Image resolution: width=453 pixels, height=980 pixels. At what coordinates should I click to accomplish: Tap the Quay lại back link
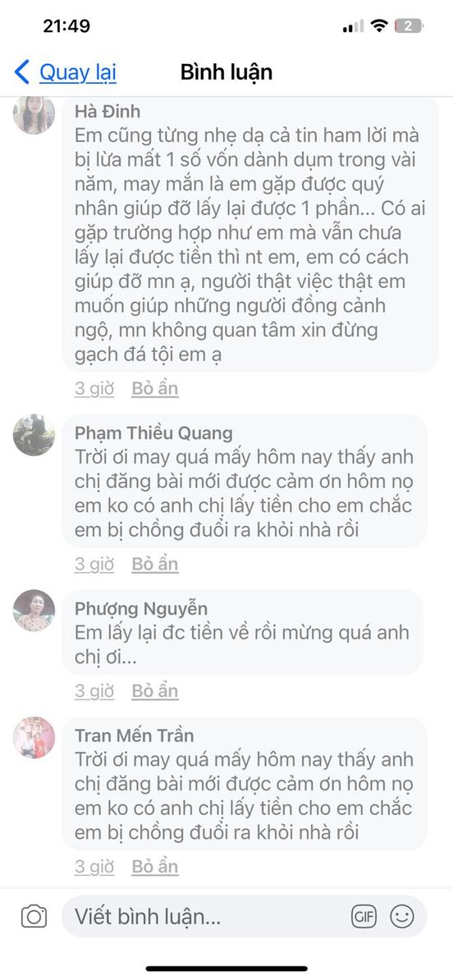click(x=78, y=72)
